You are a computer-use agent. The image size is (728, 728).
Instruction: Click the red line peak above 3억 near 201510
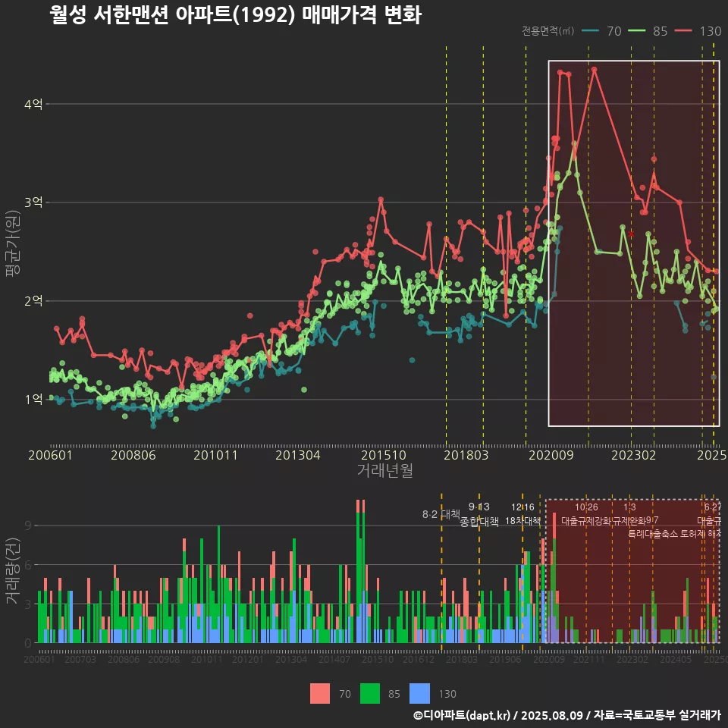[x=381, y=199]
